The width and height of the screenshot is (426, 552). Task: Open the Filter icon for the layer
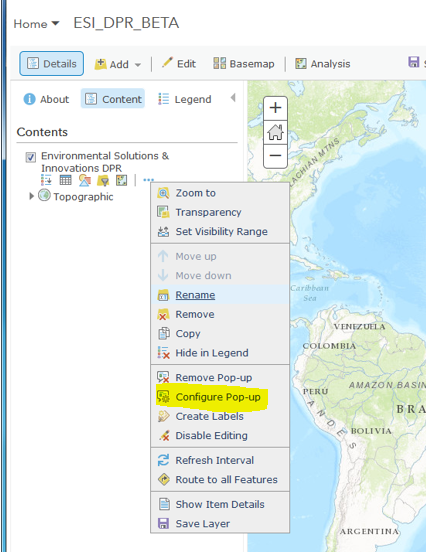(x=103, y=180)
